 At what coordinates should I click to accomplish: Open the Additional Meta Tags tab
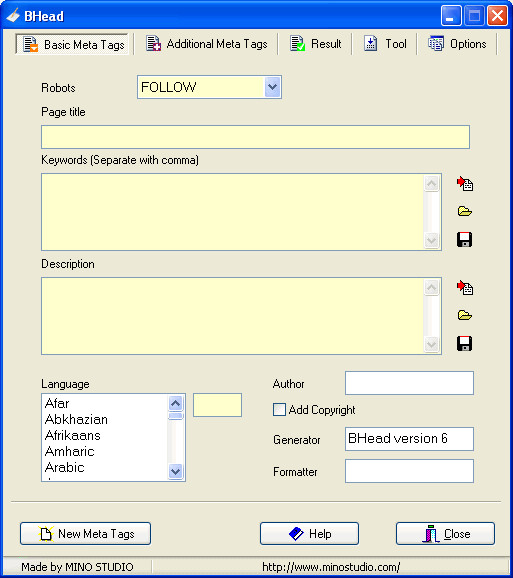click(206, 44)
